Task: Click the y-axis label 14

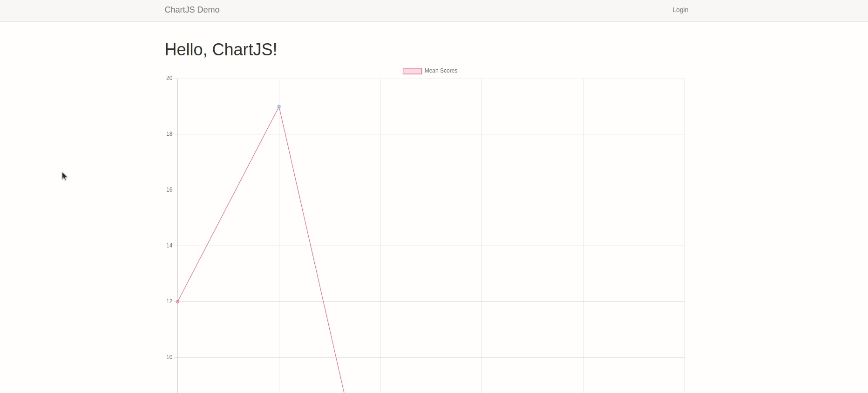Action: click(170, 246)
